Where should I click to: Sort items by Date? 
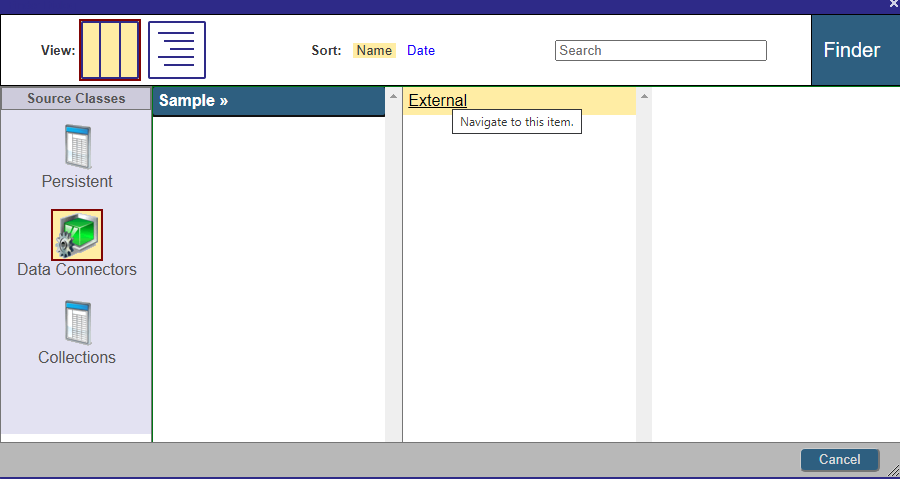421,50
